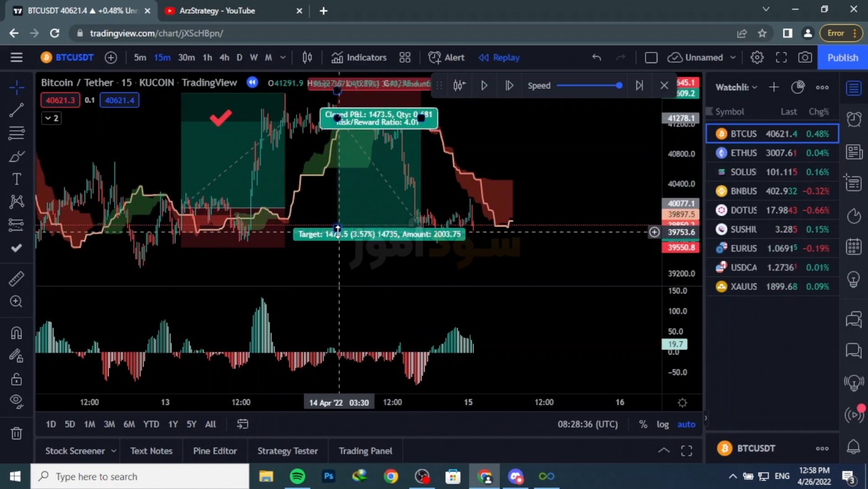
Task: Toggle log scale
Action: pos(663,424)
